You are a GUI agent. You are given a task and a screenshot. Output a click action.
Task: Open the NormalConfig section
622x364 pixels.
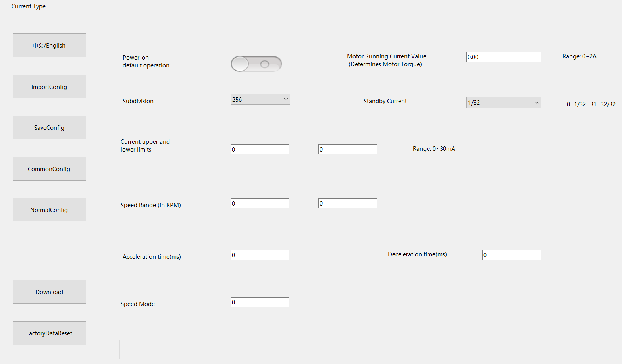coord(49,210)
